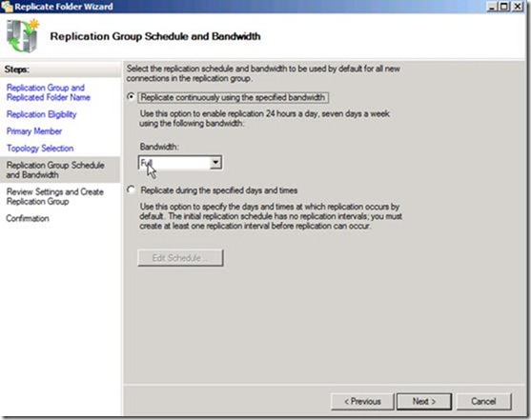This screenshot has height=420, width=531.
Task: Minimize the Replicate Folder Wizard window
Action: (x=492, y=6)
